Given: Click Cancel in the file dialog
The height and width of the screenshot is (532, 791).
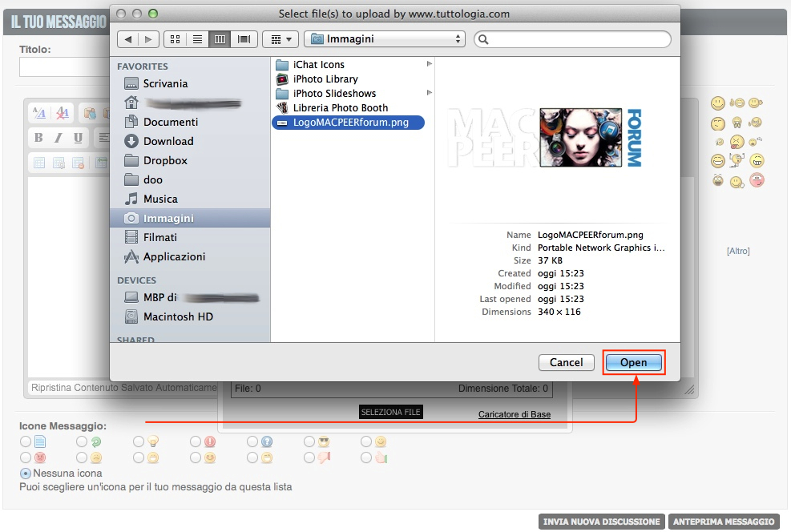Looking at the screenshot, I should click(x=566, y=363).
